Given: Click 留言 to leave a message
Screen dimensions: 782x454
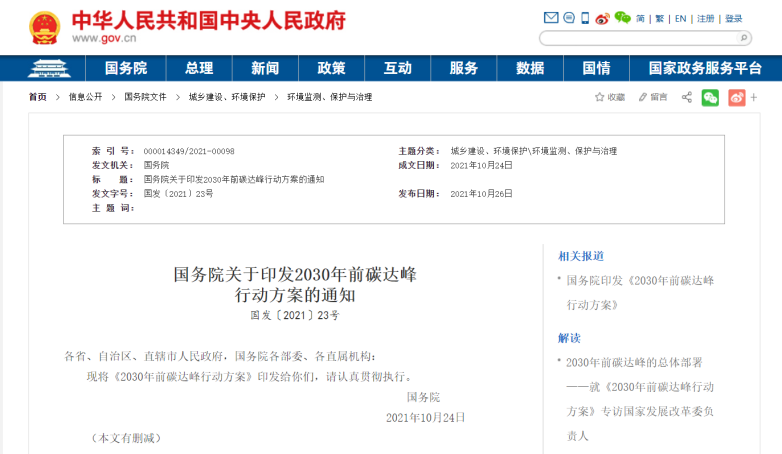Looking at the screenshot, I should [x=653, y=97].
